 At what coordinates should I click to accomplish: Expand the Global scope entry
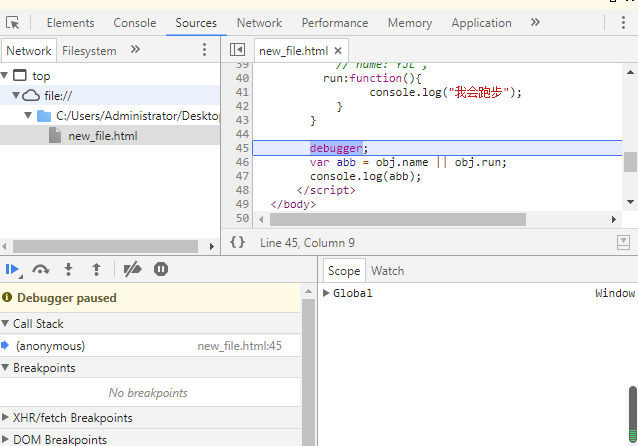click(x=326, y=293)
